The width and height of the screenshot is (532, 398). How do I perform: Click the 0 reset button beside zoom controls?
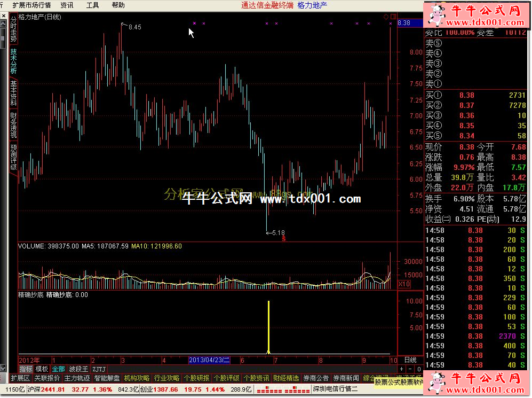pyautogui.click(x=419, y=369)
